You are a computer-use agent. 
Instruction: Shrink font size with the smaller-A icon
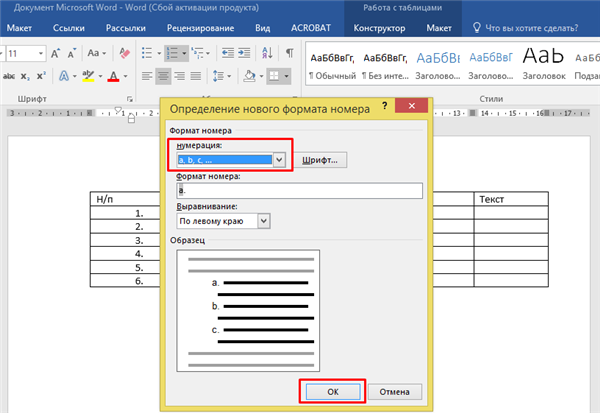click(x=72, y=53)
